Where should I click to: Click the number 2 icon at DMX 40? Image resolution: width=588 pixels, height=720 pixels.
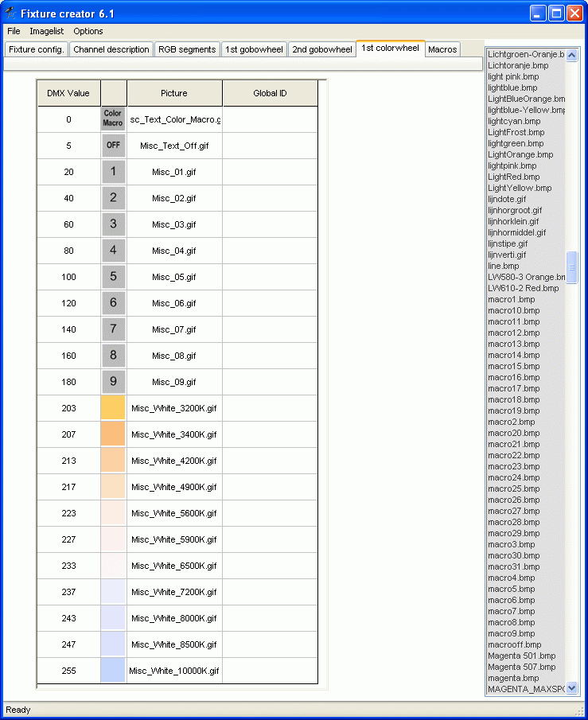click(113, 198)
